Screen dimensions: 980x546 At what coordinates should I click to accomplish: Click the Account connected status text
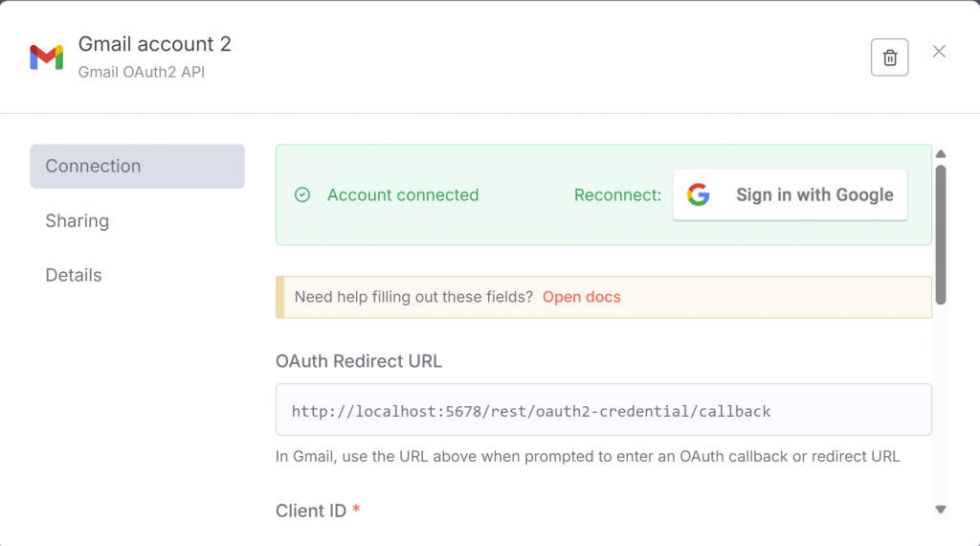pos(403,195)
